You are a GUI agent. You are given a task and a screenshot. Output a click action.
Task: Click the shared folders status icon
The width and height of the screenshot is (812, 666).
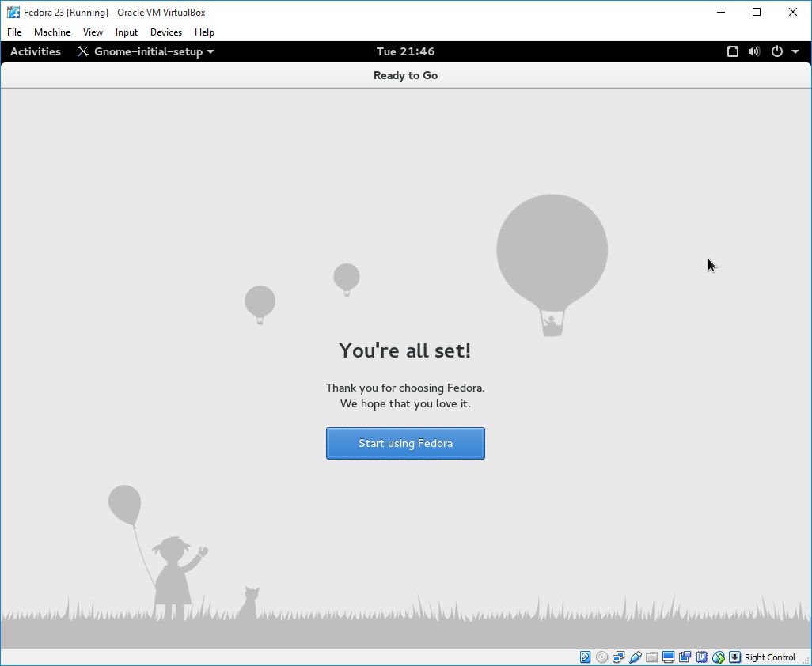tap(651, 657)
